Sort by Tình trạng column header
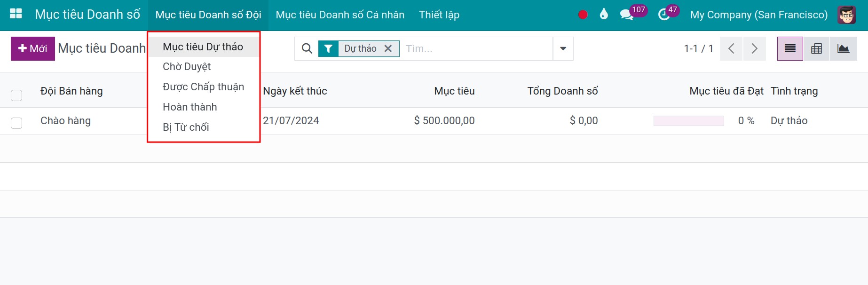 [794, 91]
